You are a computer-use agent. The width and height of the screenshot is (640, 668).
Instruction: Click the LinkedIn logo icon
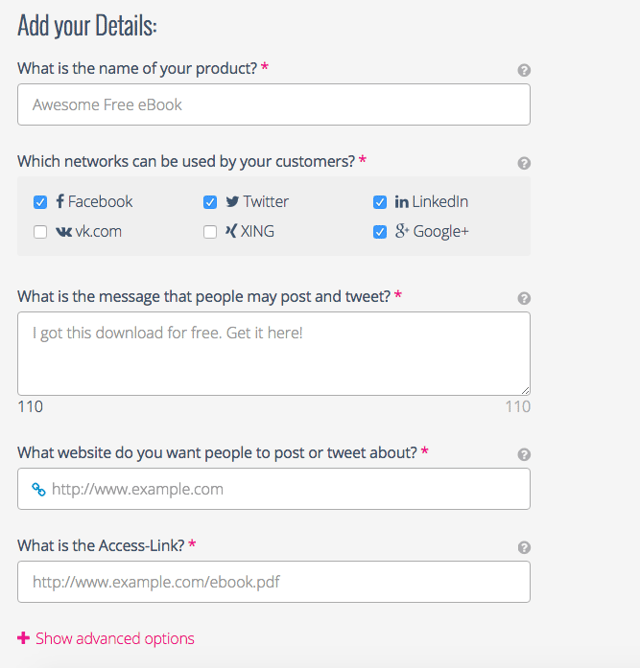401,202
